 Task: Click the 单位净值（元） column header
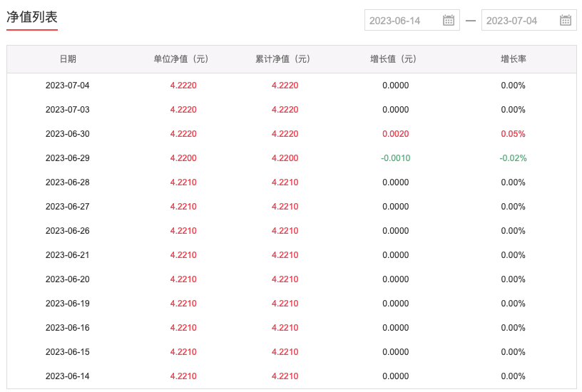tap(183, 59)
